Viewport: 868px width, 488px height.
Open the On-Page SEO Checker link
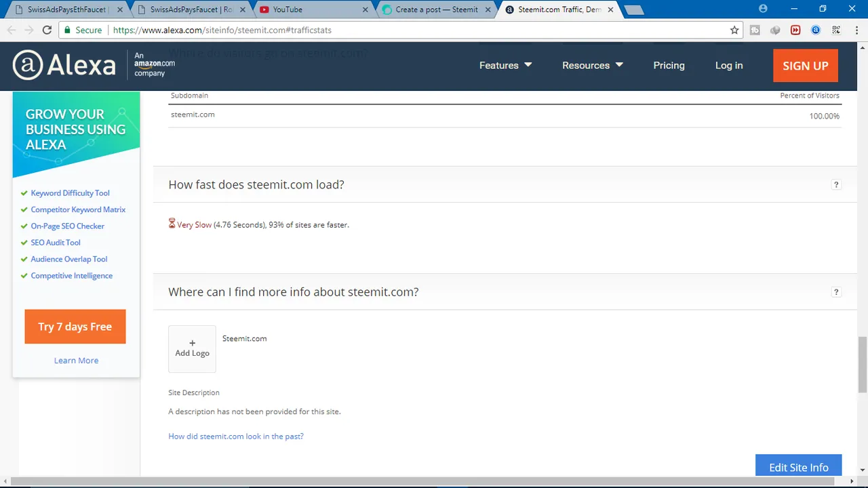[67, 226]
